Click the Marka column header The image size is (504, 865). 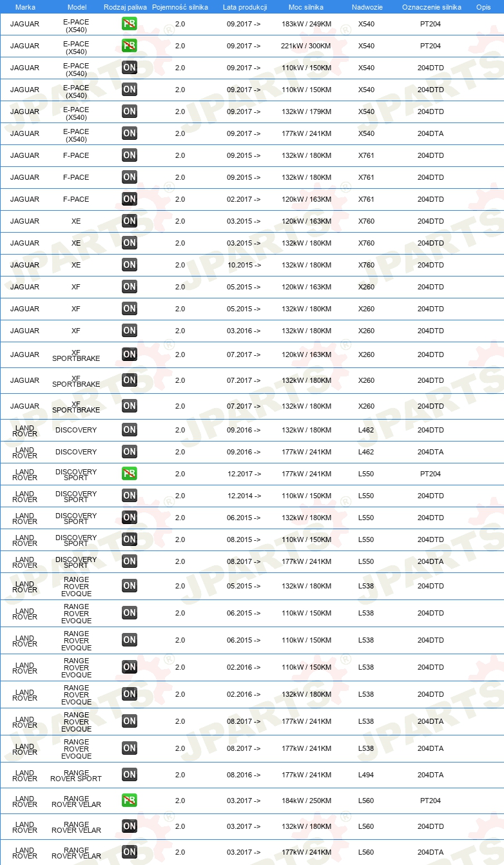pyautogui.click(x=25, y=7)
